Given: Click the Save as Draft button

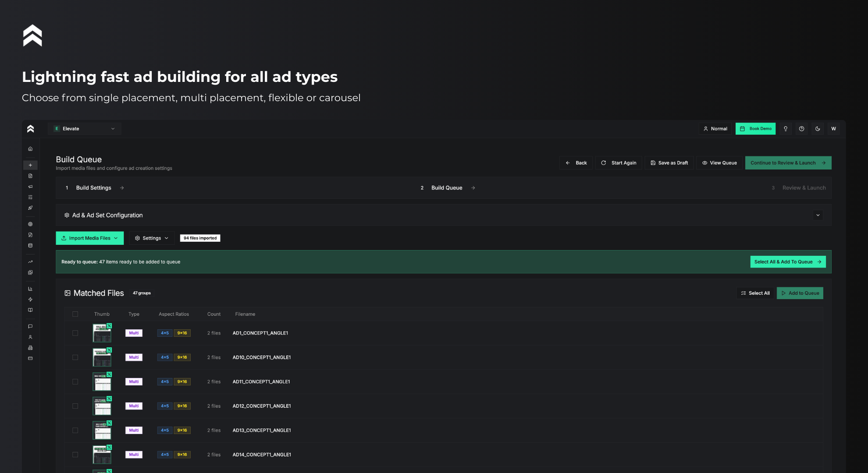Looking at the screenshot, I should (x=669, y=162).
